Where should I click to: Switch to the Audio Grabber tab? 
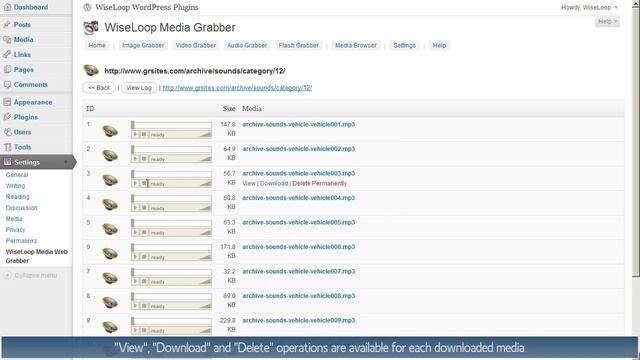(x=247, y=45)
